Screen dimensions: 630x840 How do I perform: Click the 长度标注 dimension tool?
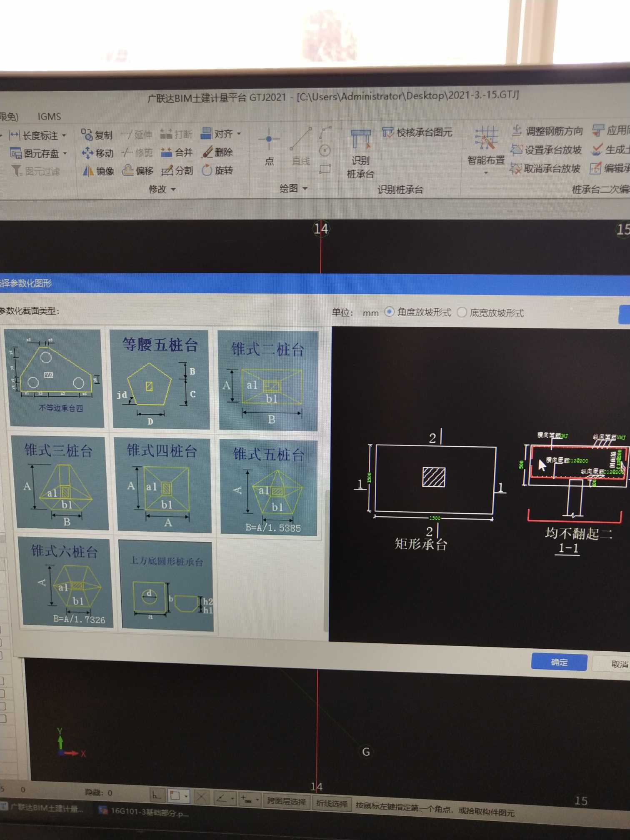pos(34,135)
